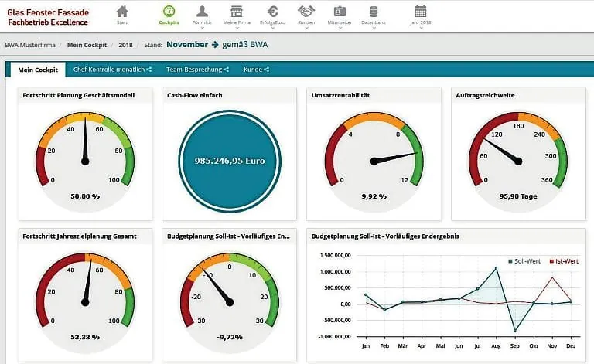Click the Glas Fenster Fassade logo
Screen dimensions: 594x364
(x=48, y=17)
